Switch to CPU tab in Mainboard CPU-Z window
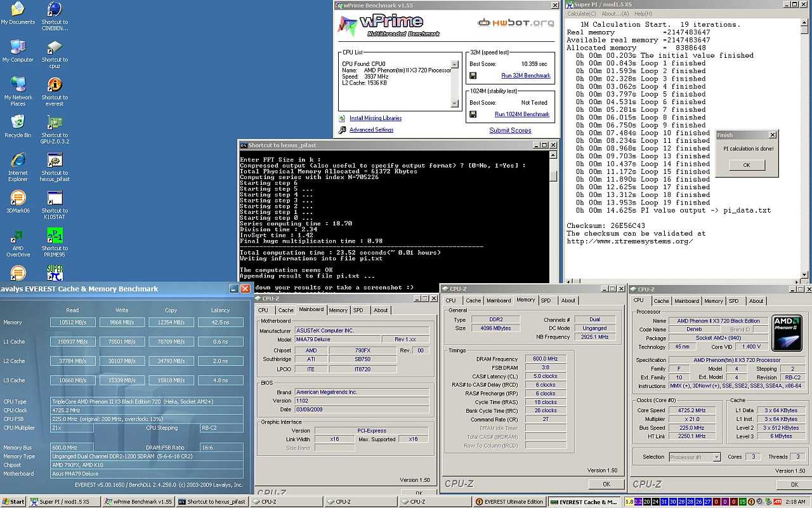This screenshot has height=508, width=812. point(263,310)
